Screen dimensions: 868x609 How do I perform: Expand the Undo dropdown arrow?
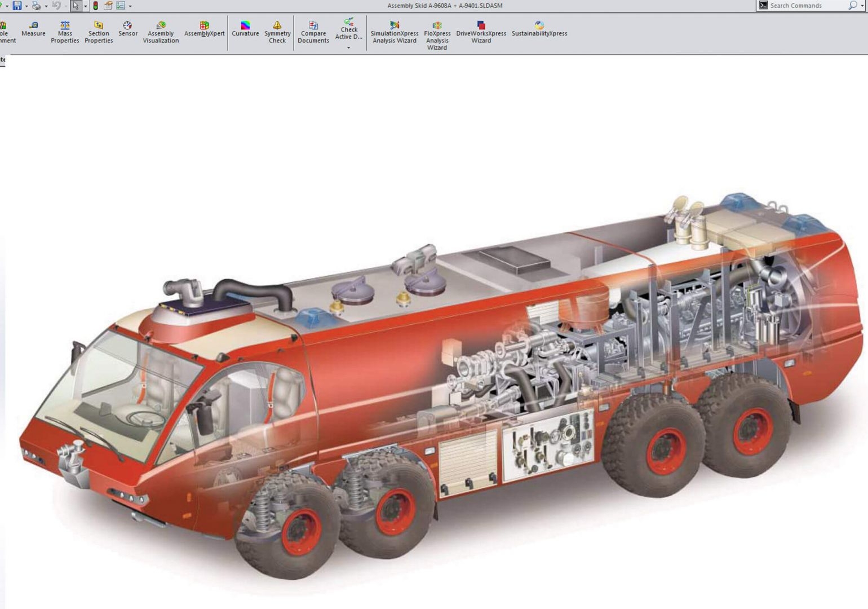tap(66, 6)
